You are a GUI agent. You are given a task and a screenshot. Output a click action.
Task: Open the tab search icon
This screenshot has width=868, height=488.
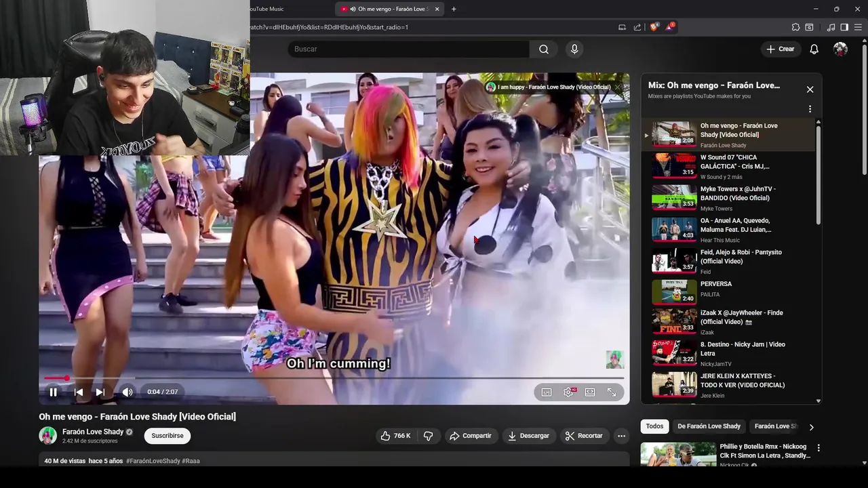point(809,27)
